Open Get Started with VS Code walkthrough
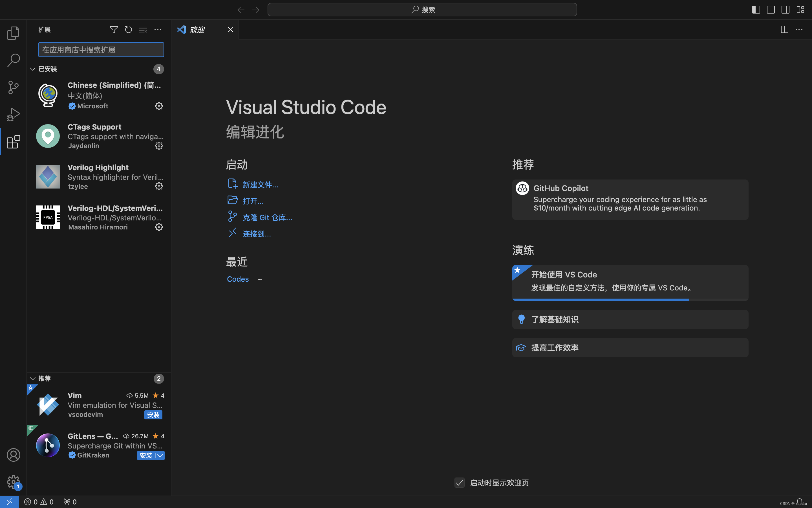 (x=630, y=283)
